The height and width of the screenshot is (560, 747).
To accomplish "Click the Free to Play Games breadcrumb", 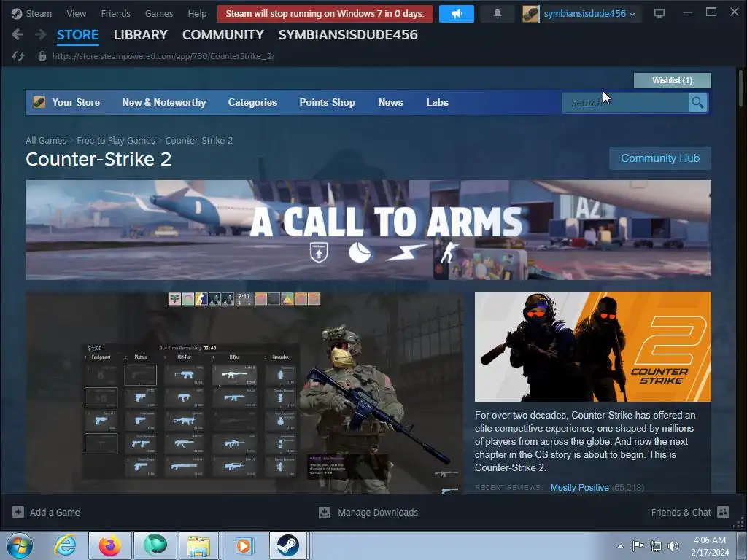I will click(x=116, y=141).
